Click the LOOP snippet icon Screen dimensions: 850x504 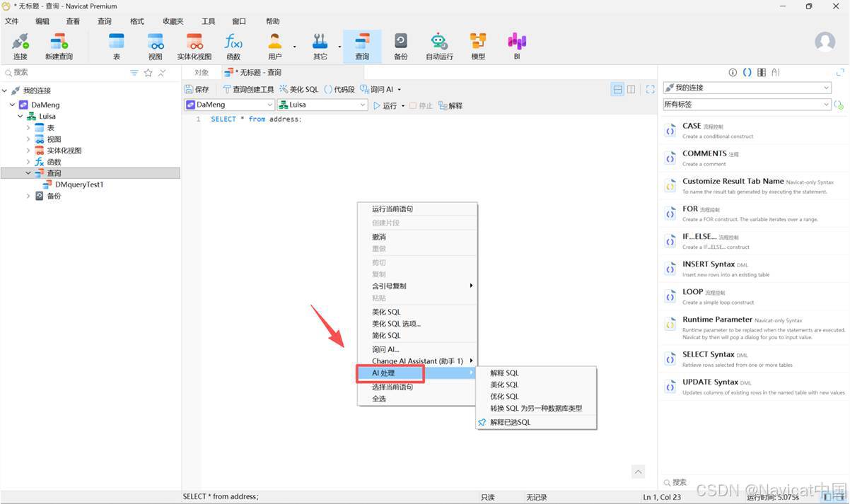[670, 297]
